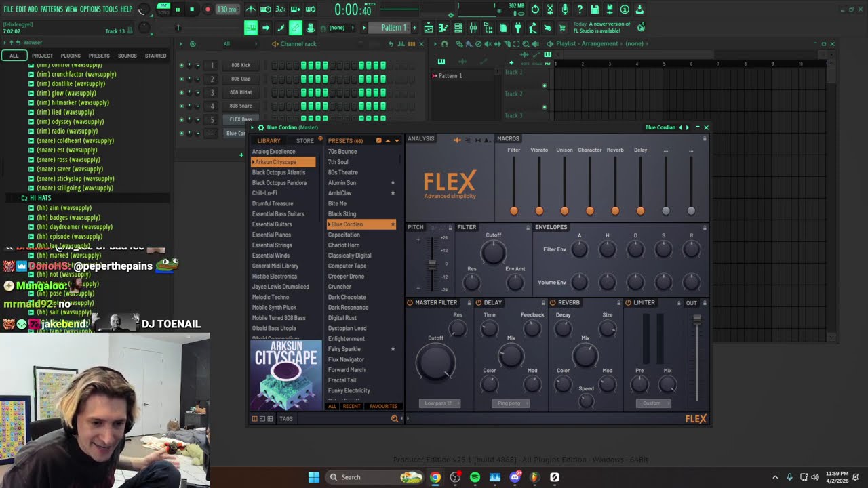
Task: Click the presets next down arrow
Action: coord(397,141)
